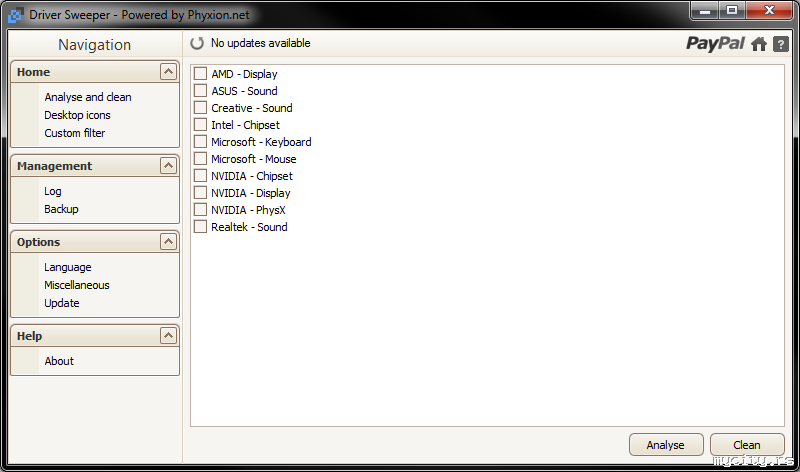Tick the Microsoft - Keyboard checkbox
The width and height of the screenshot is (800, 472).
pos(201,142)
